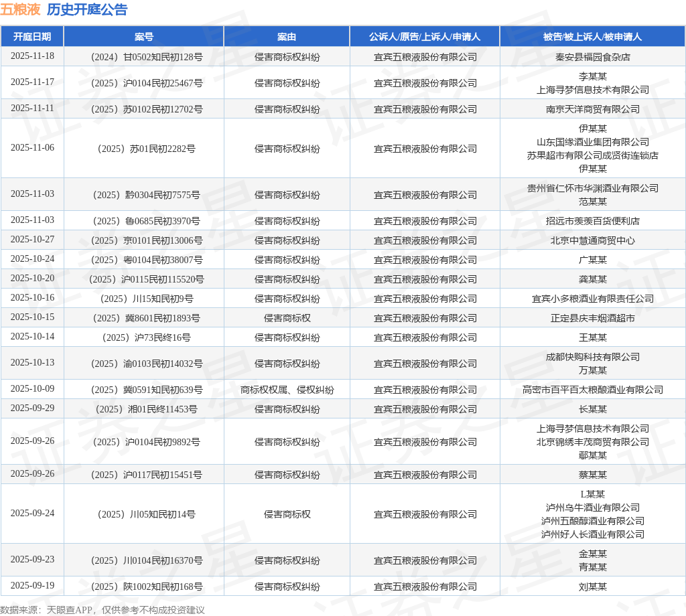Click defendant 李某某
This screenshot has height=616, width=686.
coord(593,76)
